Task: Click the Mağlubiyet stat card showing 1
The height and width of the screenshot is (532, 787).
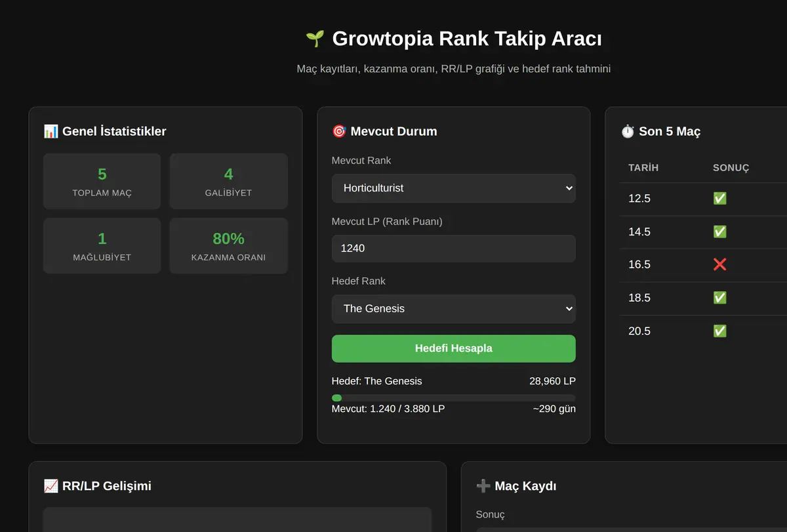Action: (102, 245)
